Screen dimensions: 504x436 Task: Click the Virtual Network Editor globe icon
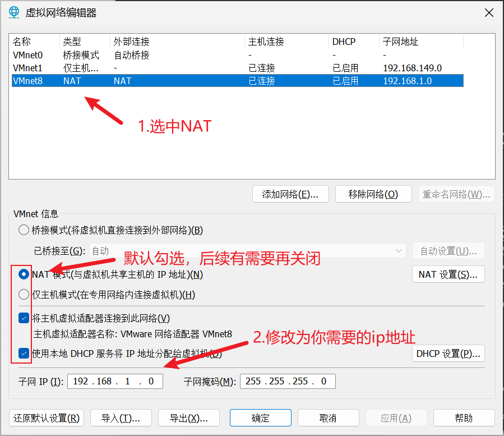(x=13, y=12)
